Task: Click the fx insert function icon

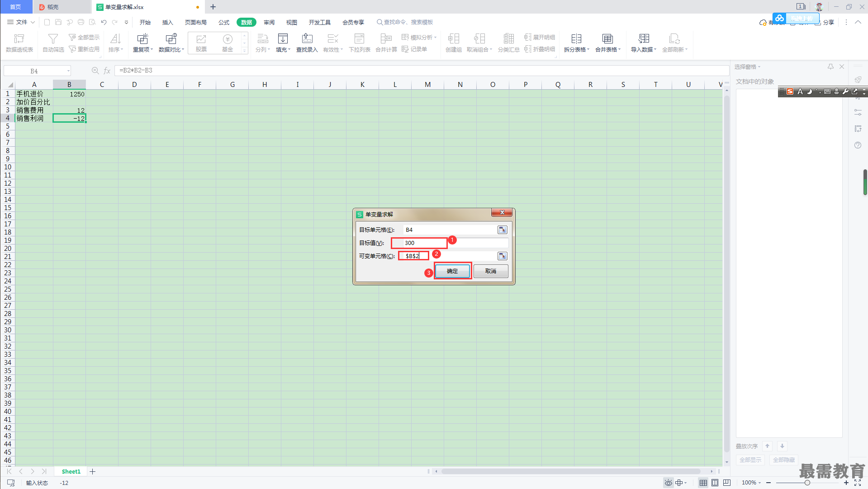Action: [x=107, y=71]
